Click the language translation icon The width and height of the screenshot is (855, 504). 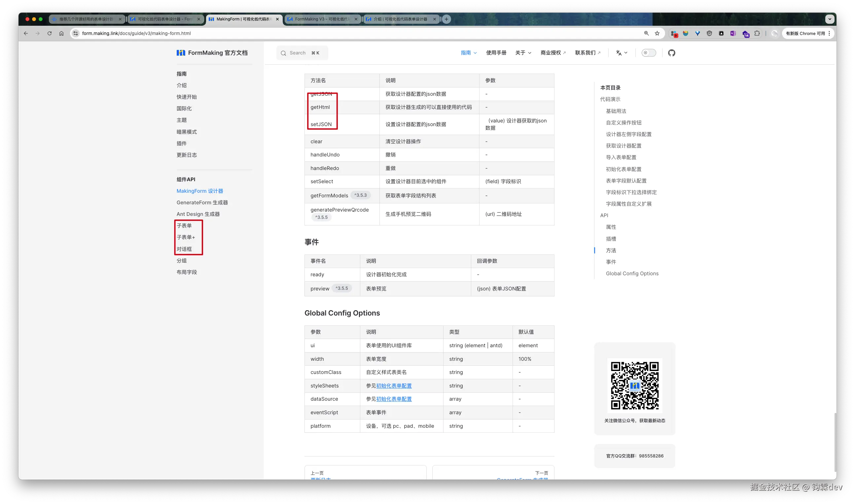click(619, 52)
